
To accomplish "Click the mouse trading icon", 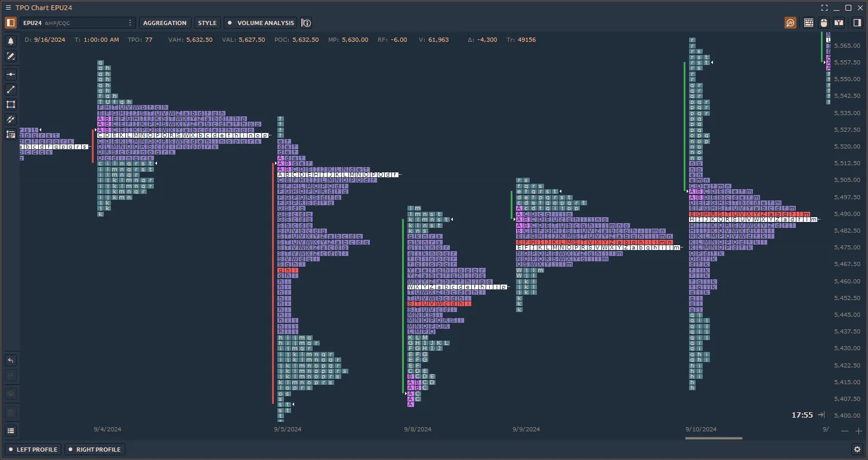I will (824, 23).
